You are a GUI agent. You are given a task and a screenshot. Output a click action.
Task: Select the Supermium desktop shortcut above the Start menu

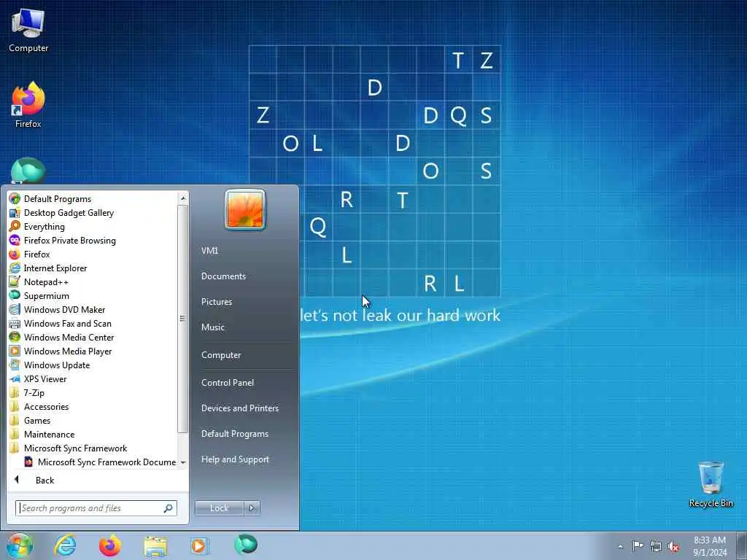coord(28,171)
